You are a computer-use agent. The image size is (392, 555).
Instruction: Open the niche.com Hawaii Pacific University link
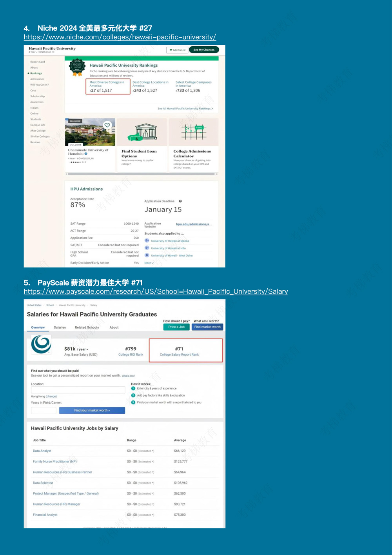pos(120,37)
